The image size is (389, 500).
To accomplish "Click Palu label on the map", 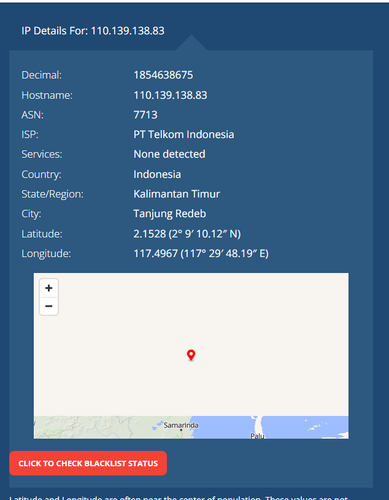I will click(x=257, y=436).
